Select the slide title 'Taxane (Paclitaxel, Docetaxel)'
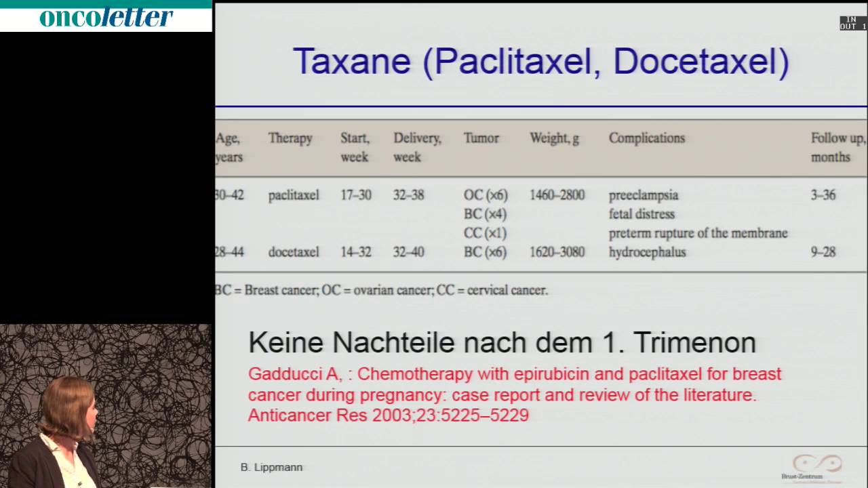This screenshot has width=868, height=488. [540, 62]
